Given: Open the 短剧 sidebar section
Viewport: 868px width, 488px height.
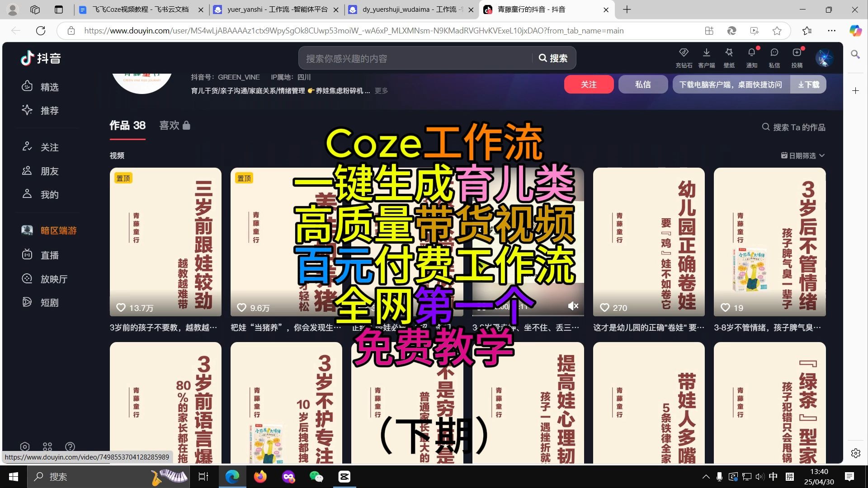Looking at the screenshot, I should coord(41,302).
